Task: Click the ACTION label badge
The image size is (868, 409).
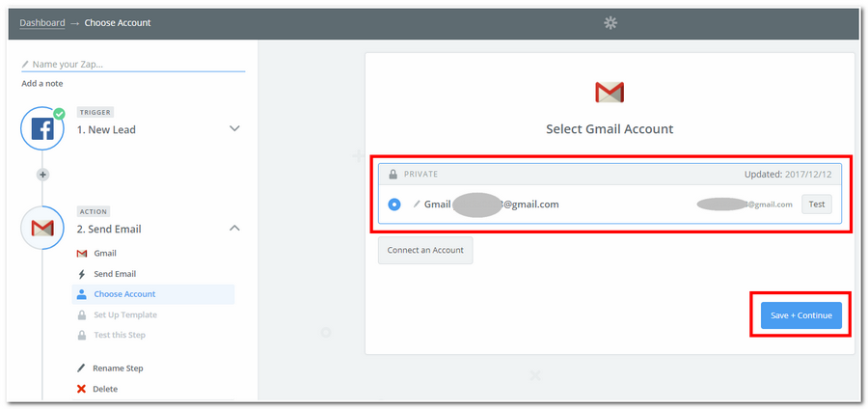Action: click(x=93, y=211)
